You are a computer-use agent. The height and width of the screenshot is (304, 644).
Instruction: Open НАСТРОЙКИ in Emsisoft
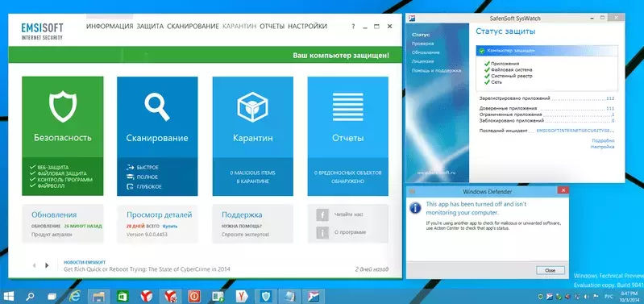point(307,27)
